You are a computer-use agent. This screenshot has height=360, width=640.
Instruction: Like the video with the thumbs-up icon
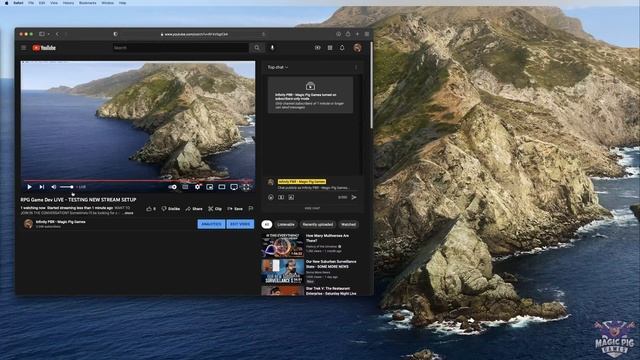(x=149, y=209)
